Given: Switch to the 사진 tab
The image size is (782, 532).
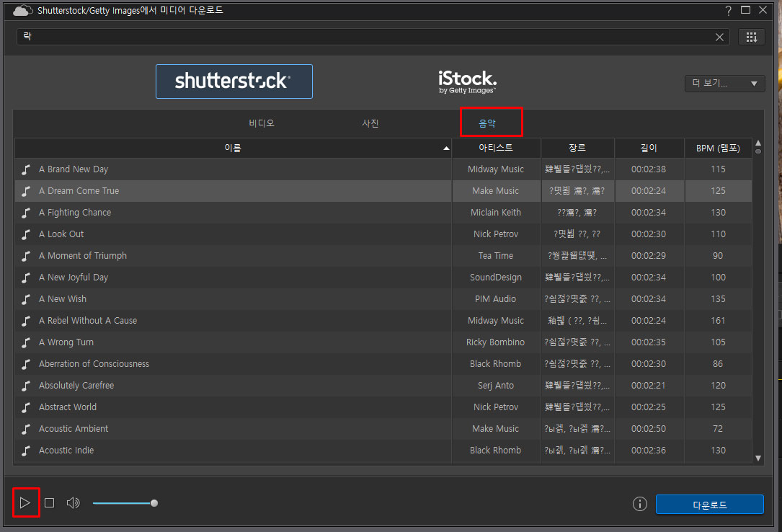Looking at the screenshot, I should pos(370,123).
